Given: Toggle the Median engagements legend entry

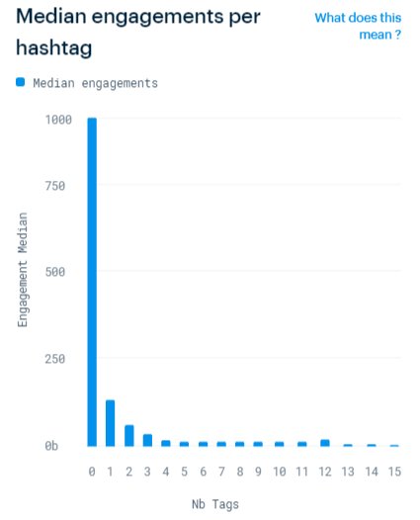Looking at the screenshot, I should click(x=87, y=83).
